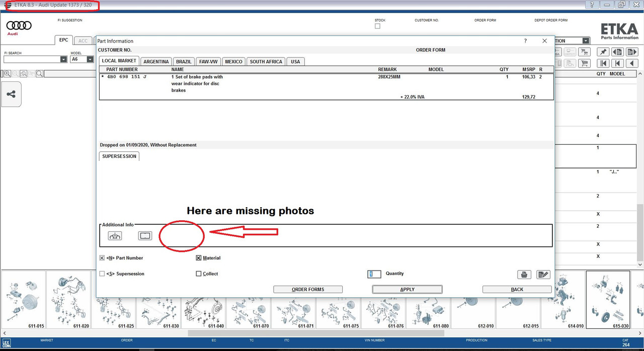
Task: Select the USA tab
Action: pyautogui.click(x=295, y=61)
